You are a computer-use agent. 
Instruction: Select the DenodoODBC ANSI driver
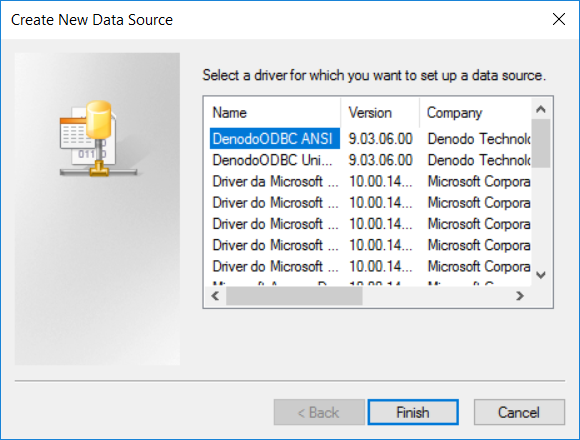pos(274,139)
